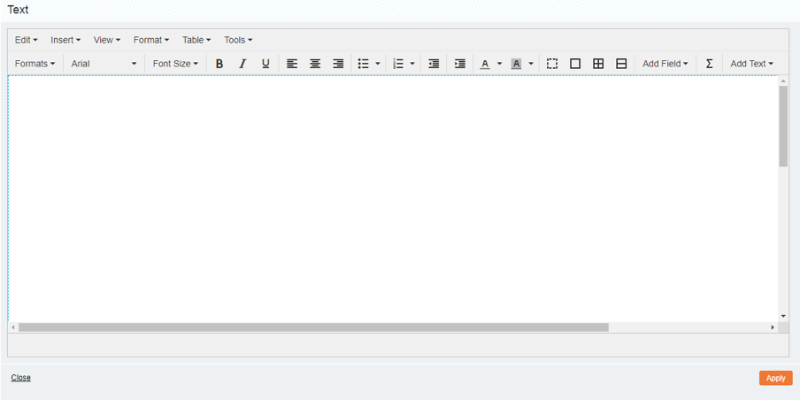Viewport: 800px width, 400px height.
Task: Center align the text
Action: point(315,64)
